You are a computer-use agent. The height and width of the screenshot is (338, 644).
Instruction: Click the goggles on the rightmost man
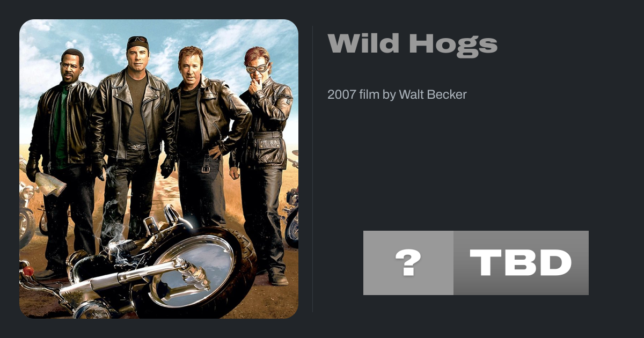click(257, 68)
